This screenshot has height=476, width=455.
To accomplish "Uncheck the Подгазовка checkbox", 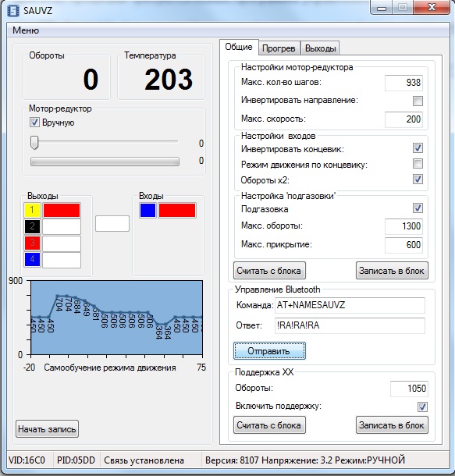I will pos(418,208).
